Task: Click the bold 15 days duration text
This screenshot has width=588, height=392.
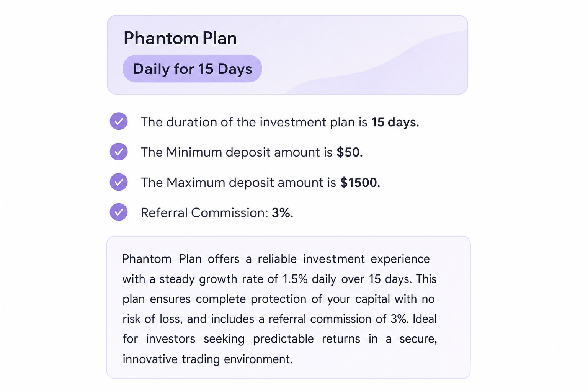Action: pyautogui.click(x=395, y=122)
